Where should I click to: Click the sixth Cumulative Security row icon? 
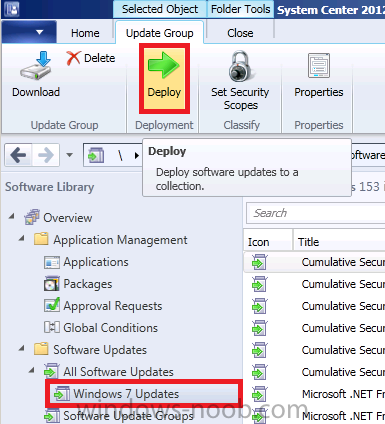[260, 372]
